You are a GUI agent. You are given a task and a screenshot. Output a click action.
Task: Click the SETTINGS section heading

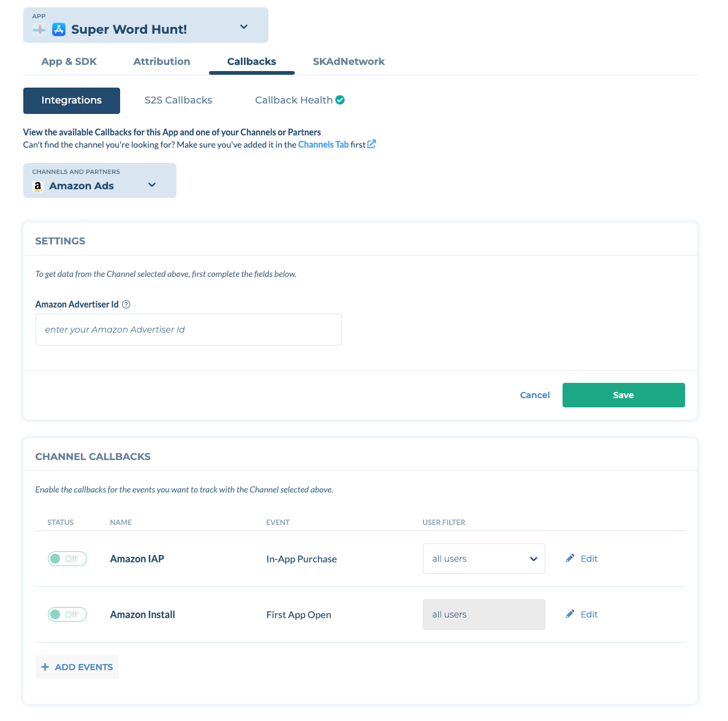60,241
